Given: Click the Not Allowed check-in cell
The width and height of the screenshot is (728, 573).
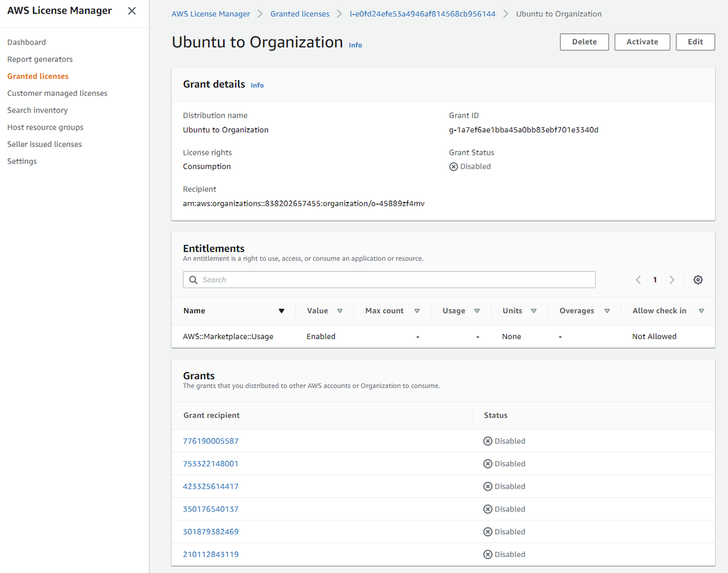Looking at the screenshot, I should point(654,337).
